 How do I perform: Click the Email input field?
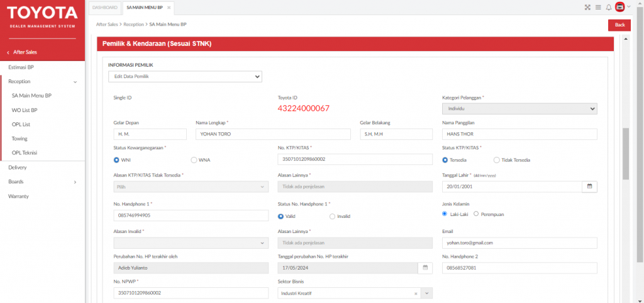pyautogui.click(x=519, y=243)
